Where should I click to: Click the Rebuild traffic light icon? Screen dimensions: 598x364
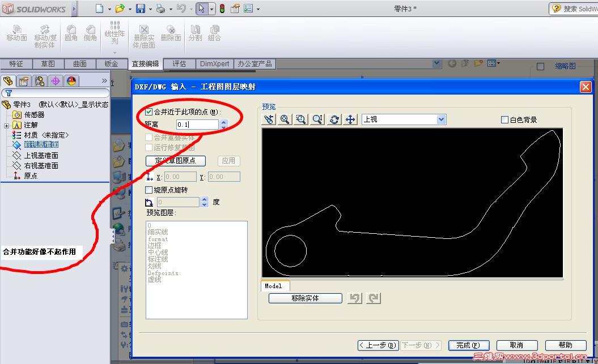point(222,8)
